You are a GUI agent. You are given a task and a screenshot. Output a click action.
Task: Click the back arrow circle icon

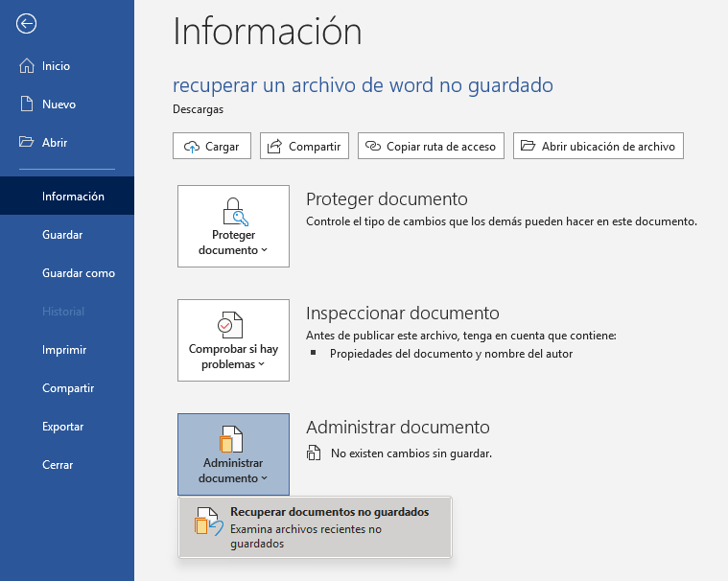click(x=26, y=24)
